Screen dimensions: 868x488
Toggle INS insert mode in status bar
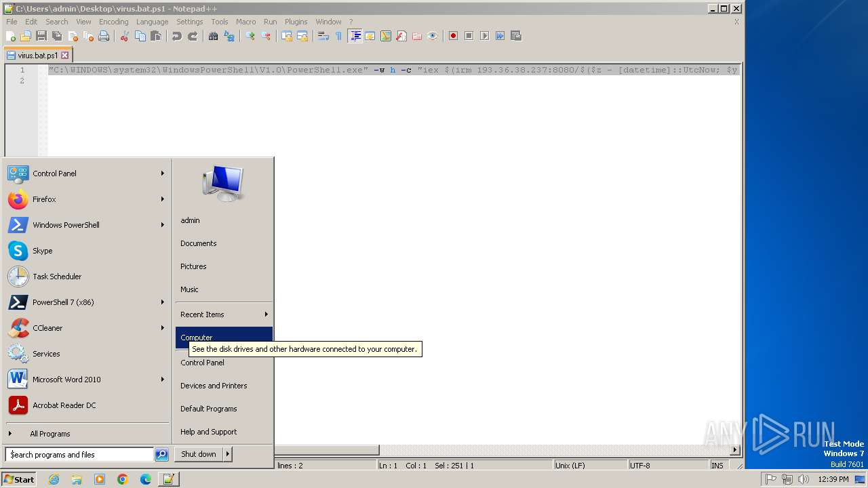pos(717,466)
